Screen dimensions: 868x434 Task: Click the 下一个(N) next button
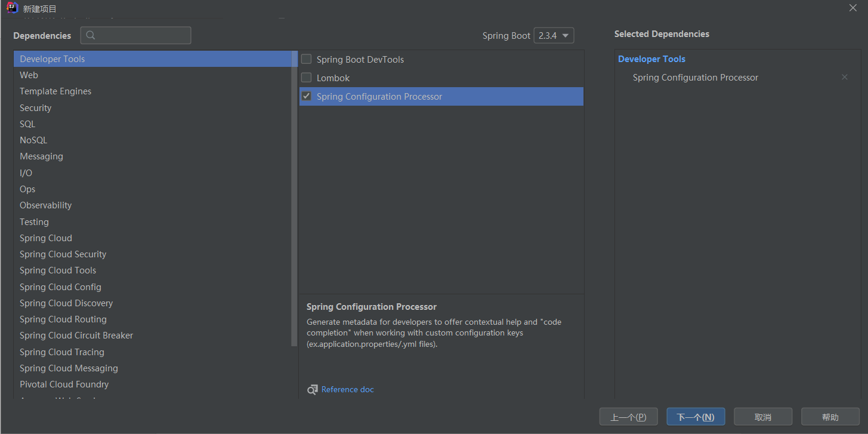coord(696,417)
